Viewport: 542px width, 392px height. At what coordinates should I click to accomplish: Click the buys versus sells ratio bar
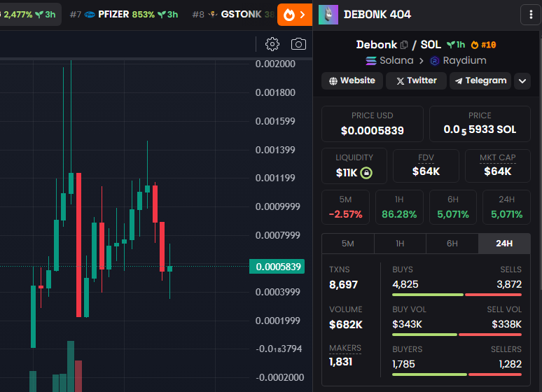point(457,295)
